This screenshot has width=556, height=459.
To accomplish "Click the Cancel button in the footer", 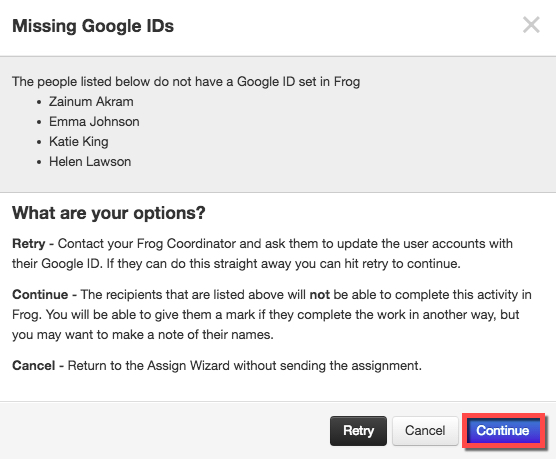I will (x=425, y=431).
